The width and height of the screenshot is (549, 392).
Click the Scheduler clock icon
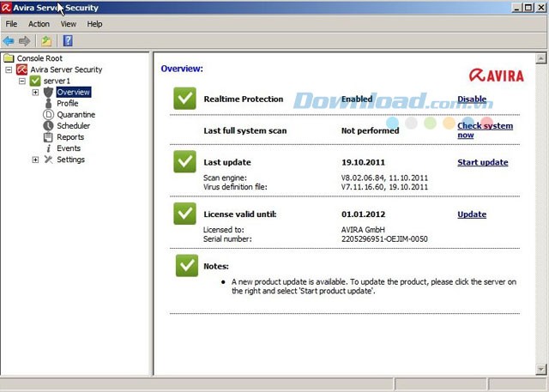48,125
